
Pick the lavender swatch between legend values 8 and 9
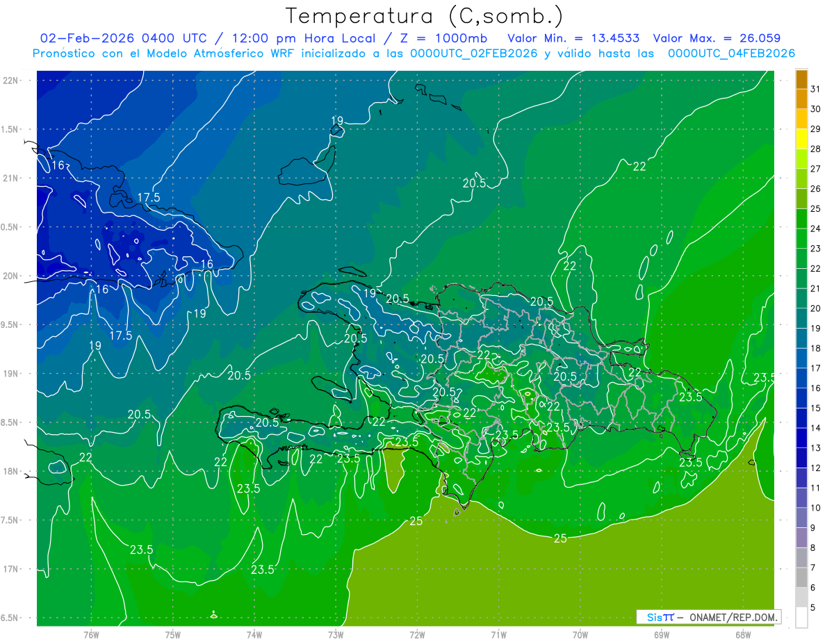(801, 538)
